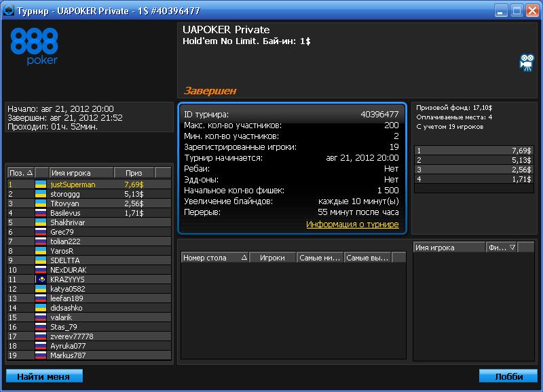Sort by 'Имя игрока' in standings table
This screenshot has height=392, width=543.
[81, 173]
